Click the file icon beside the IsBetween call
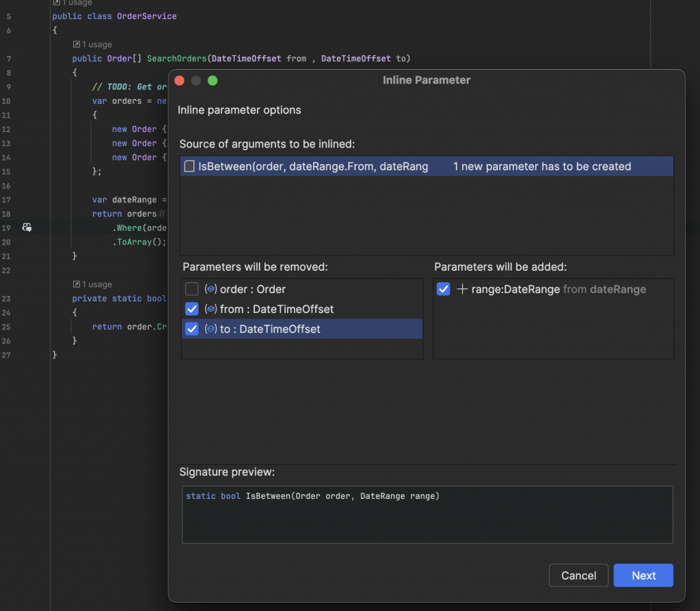The height and width of the screenshot is (611, 700). (x=189, y=166)
